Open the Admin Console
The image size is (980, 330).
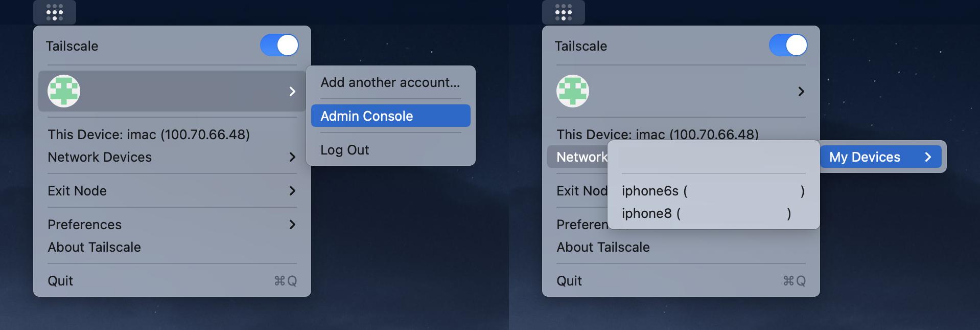point(366,116)
